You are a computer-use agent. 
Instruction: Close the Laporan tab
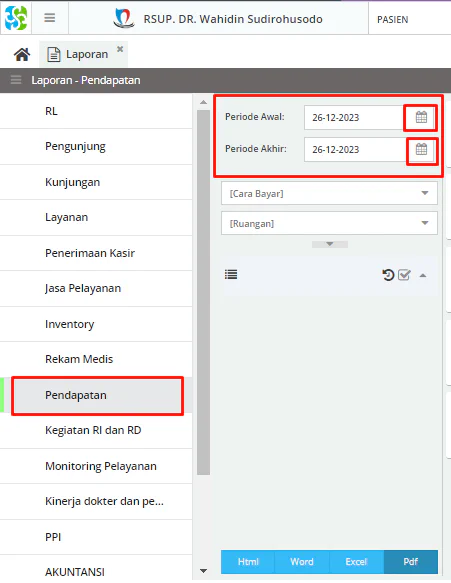pyautogui.click(x=120, y=49)
